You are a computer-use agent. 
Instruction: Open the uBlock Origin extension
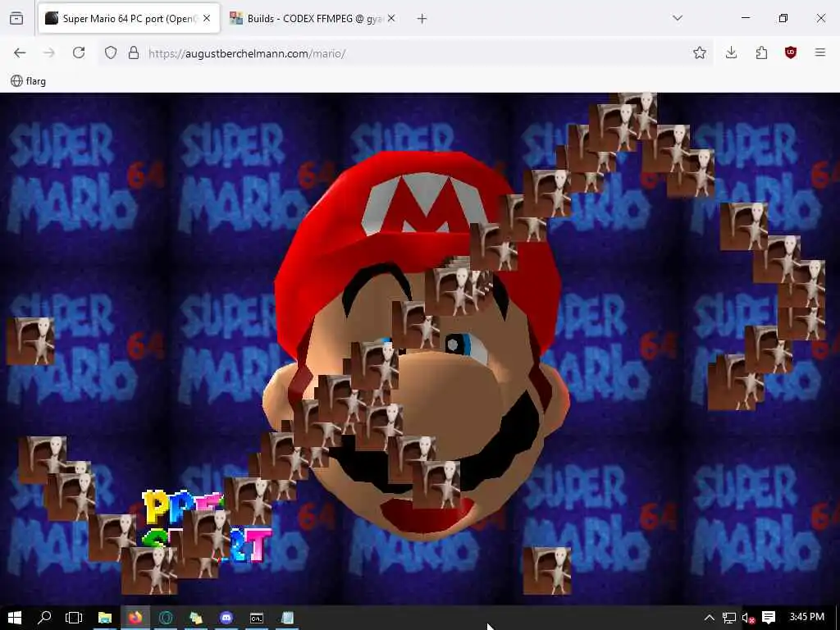coord(791,52)
